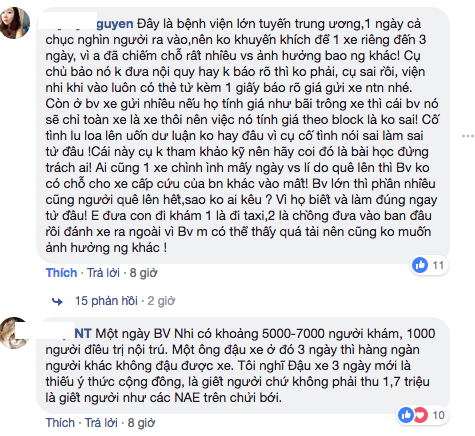This screenshot has height=436, width=475.
Task: Click the like thumb icon showing 11
Action: coord(420,265)
